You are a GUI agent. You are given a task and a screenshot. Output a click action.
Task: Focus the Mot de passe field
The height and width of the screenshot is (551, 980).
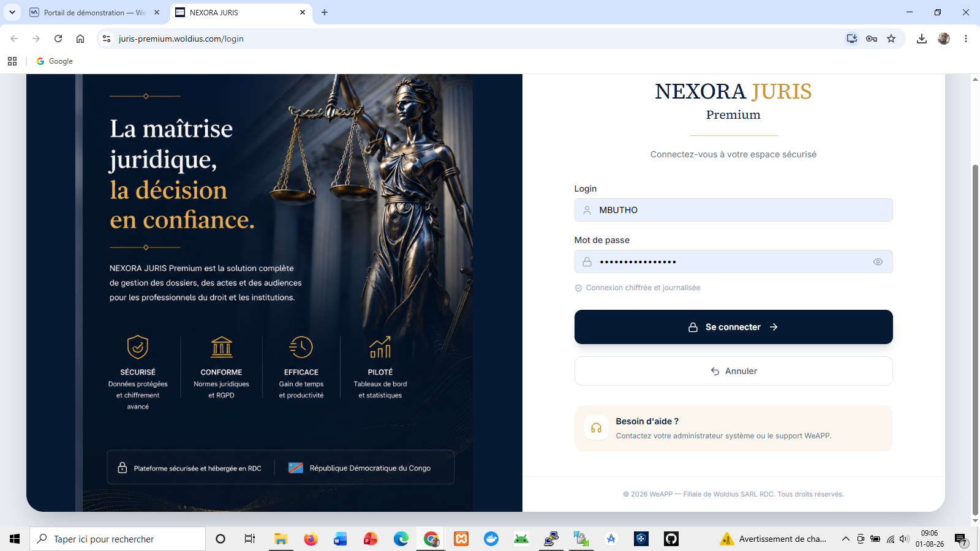tap(733, 261)
